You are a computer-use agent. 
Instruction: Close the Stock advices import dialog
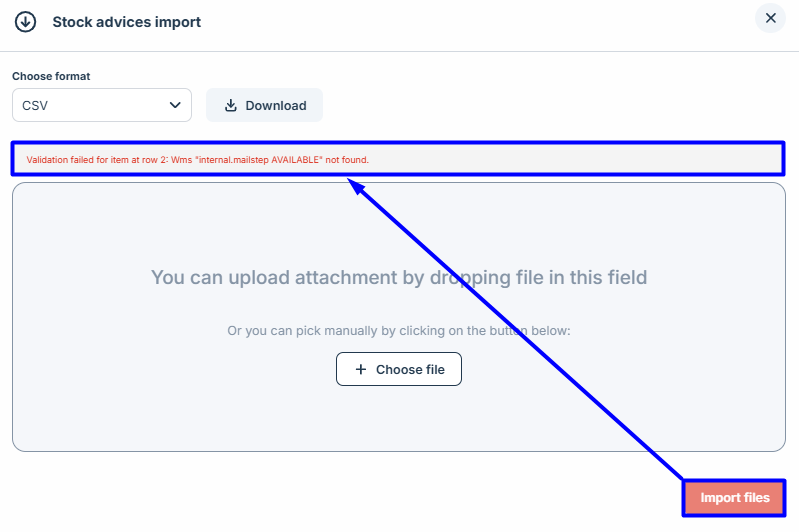pyautogui.click(x=770, y=18)
